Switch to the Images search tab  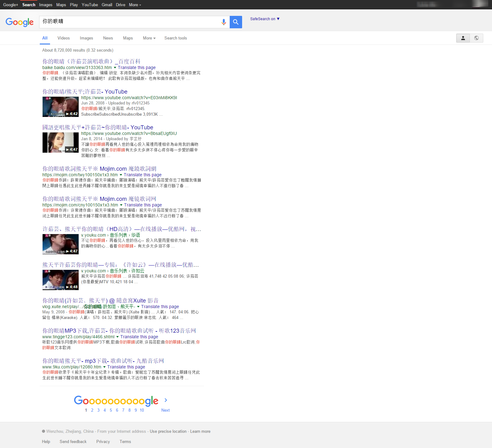(x=86, y=38)
